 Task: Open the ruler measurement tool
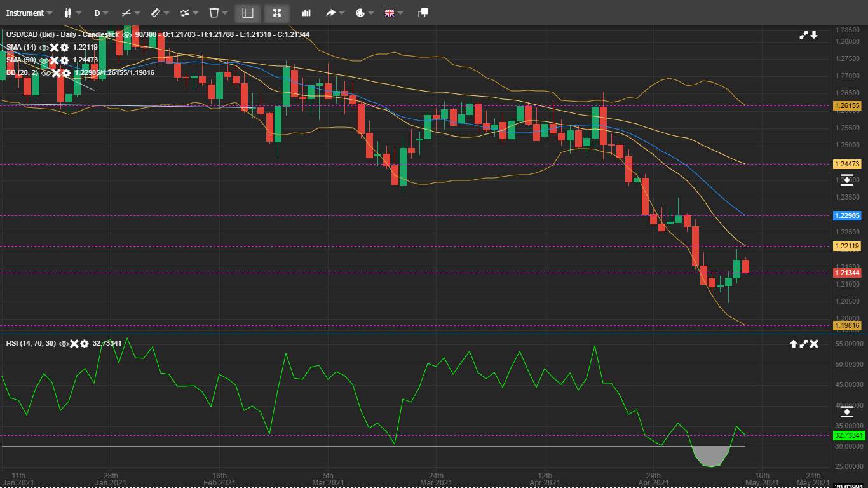[x=159, y=13]
